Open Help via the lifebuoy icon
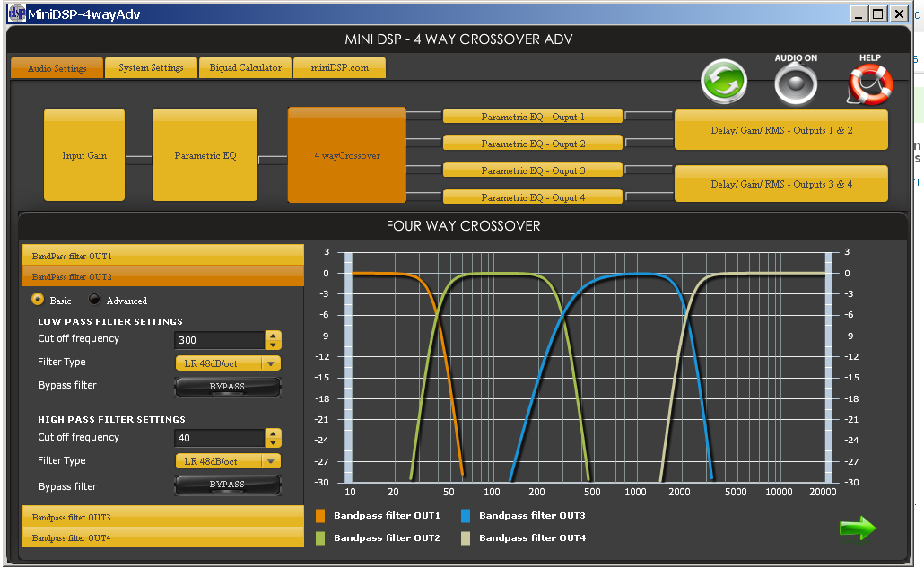This screenshot has width=924, height=568. 870,84
